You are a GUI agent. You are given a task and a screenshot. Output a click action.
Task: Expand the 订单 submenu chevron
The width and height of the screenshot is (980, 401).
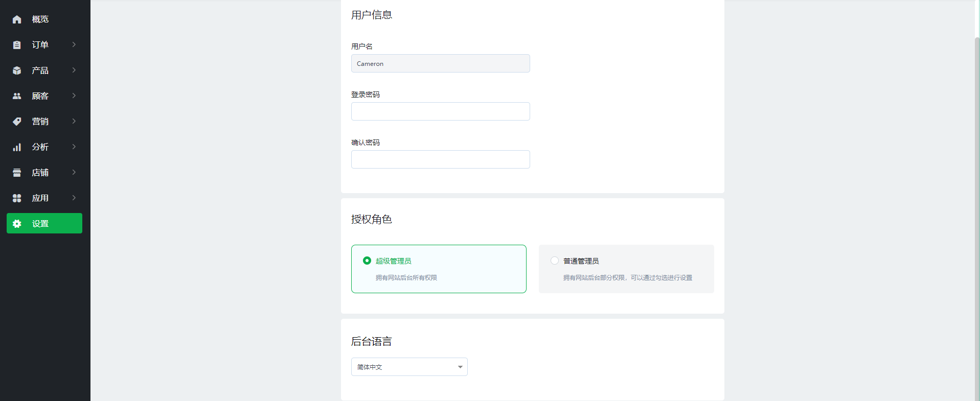pyautogui.click(x=74, y=44)
